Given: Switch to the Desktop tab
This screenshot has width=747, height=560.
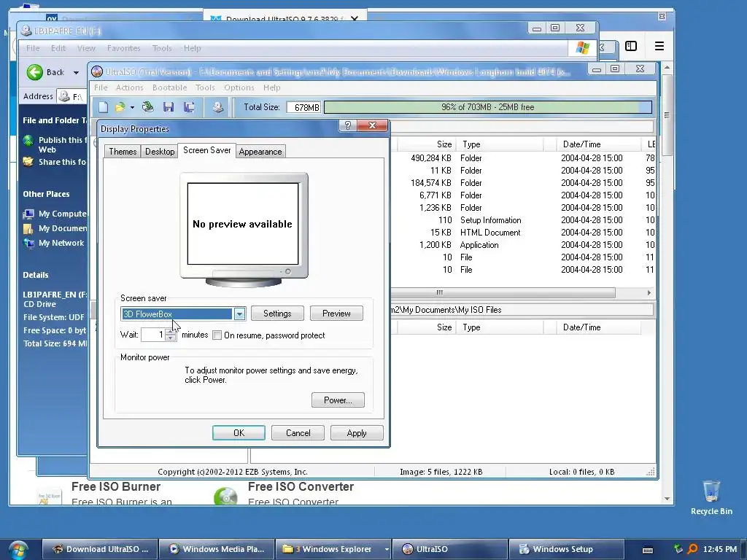Looking at the screenshot, I should click(x=160, y=152).
